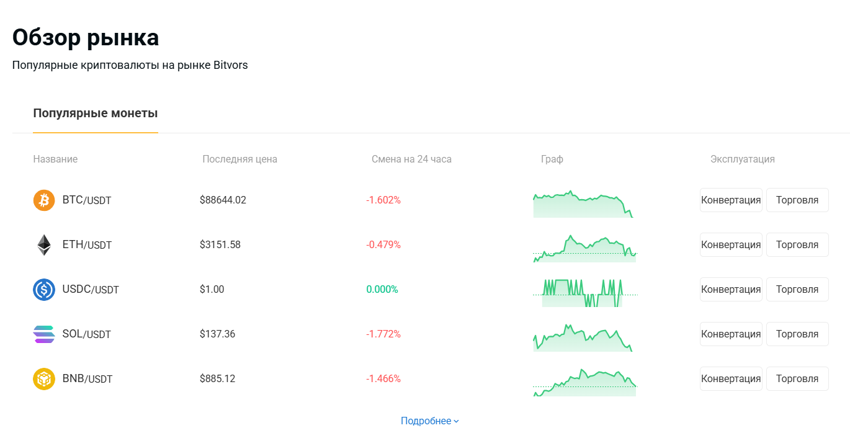Click the BNB coin icon
Image resolution: width=868 pixels, height=446 pixels.
click(x=44, y=379)
